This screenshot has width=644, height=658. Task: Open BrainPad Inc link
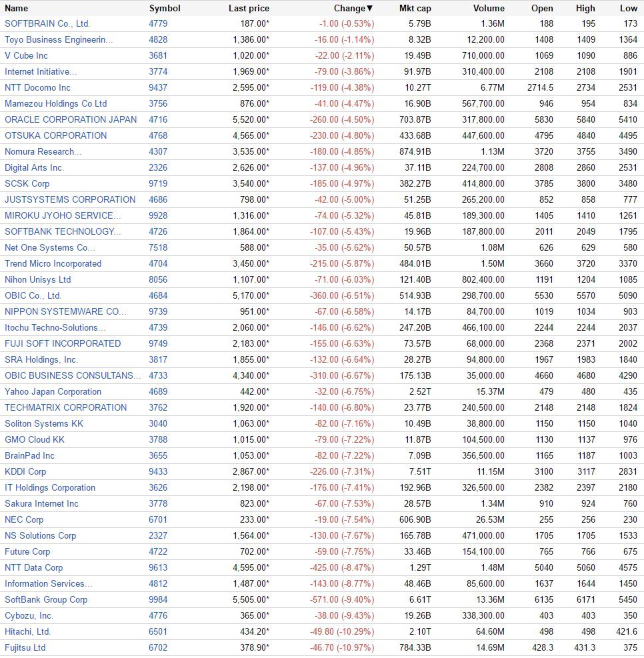[29, 455]
